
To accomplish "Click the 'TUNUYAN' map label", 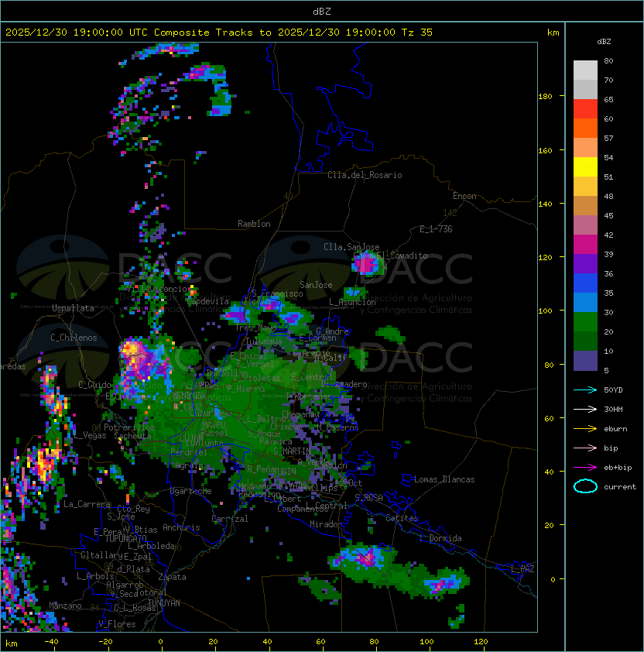I will tap(164, 603).
